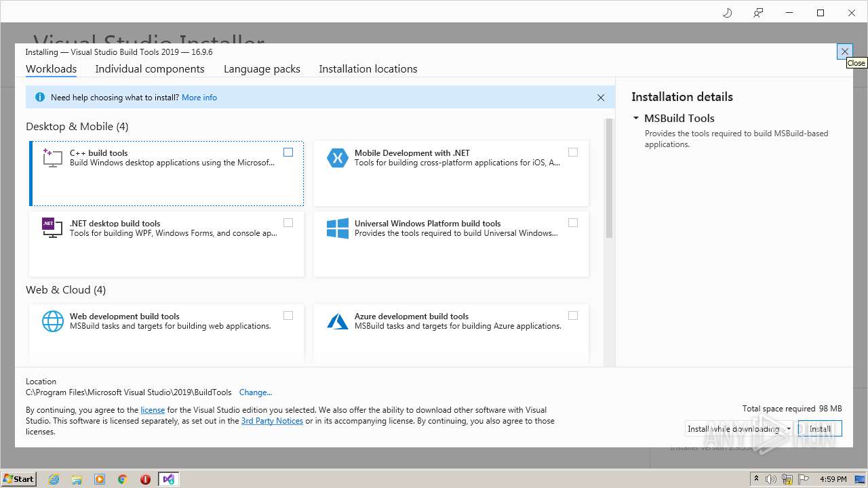The image size is (868, 488).
Task: Dismiss the help banner with its X
Action: [600, 98]
